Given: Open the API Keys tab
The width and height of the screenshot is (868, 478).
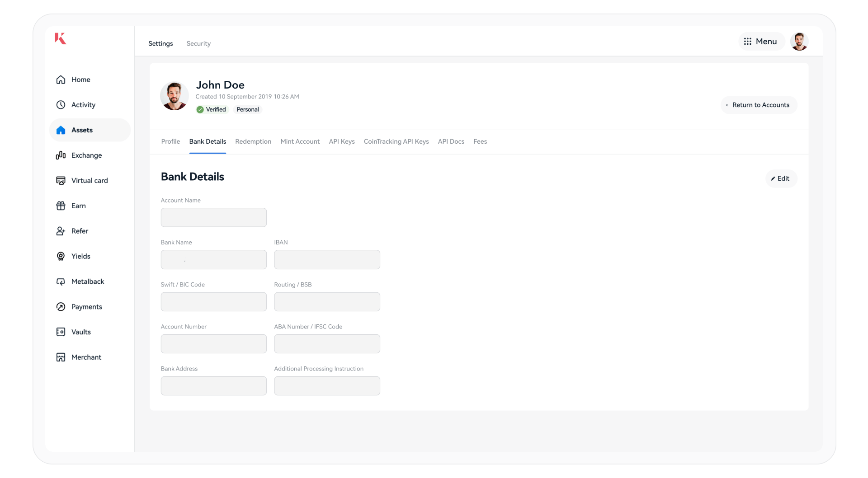Looking at the screenshot, I should [342, 141].
